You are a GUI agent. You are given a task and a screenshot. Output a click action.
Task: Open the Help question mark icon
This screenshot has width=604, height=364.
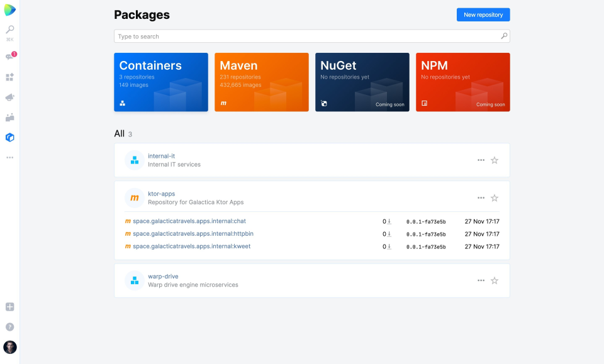click(x=9, y=327)
